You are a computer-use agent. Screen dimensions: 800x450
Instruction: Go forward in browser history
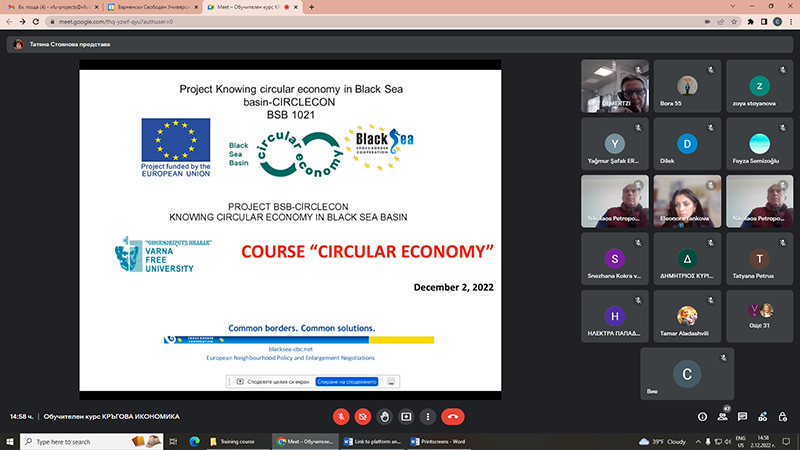[x=22, y=22]
